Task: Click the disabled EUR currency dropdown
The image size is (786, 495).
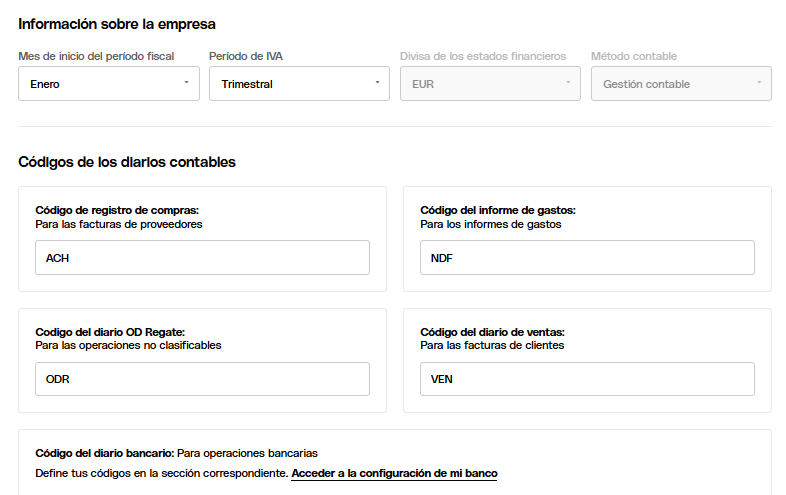Action: click(x=490, y=84)
